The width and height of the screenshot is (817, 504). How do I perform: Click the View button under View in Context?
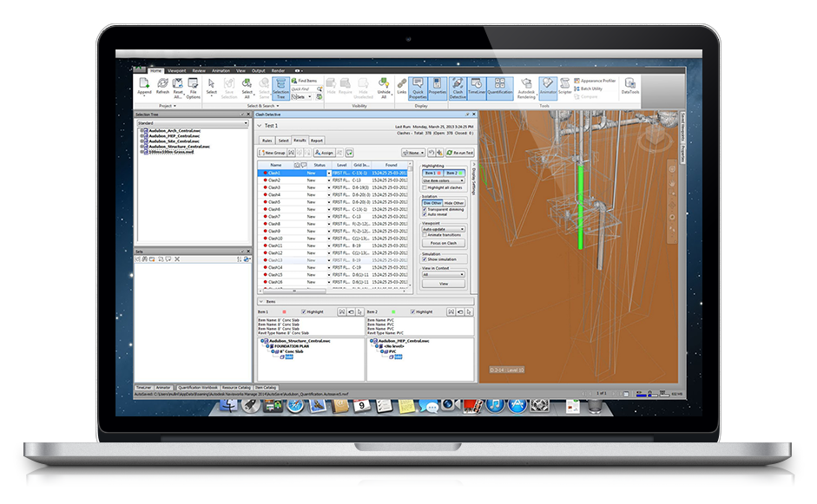[444, 284]
